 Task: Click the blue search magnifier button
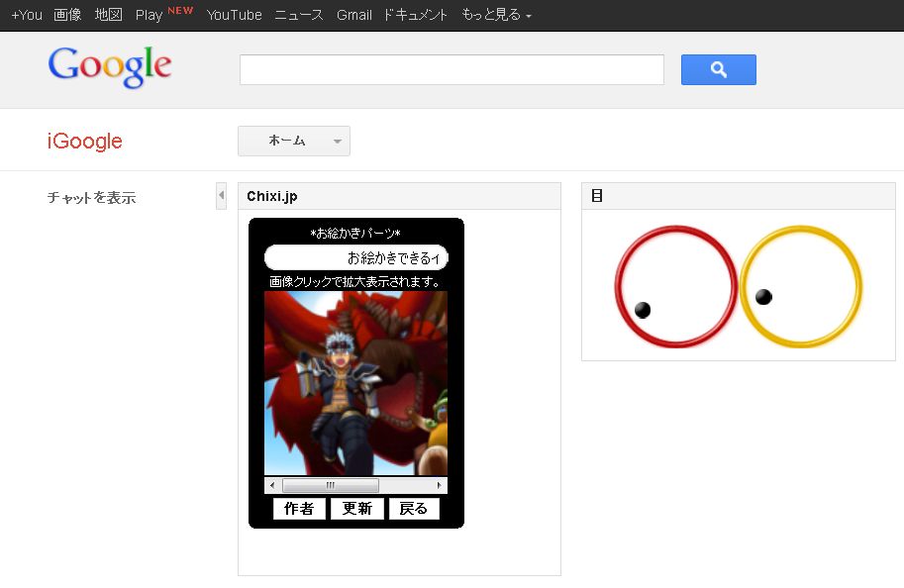click(x=718, y=69)
